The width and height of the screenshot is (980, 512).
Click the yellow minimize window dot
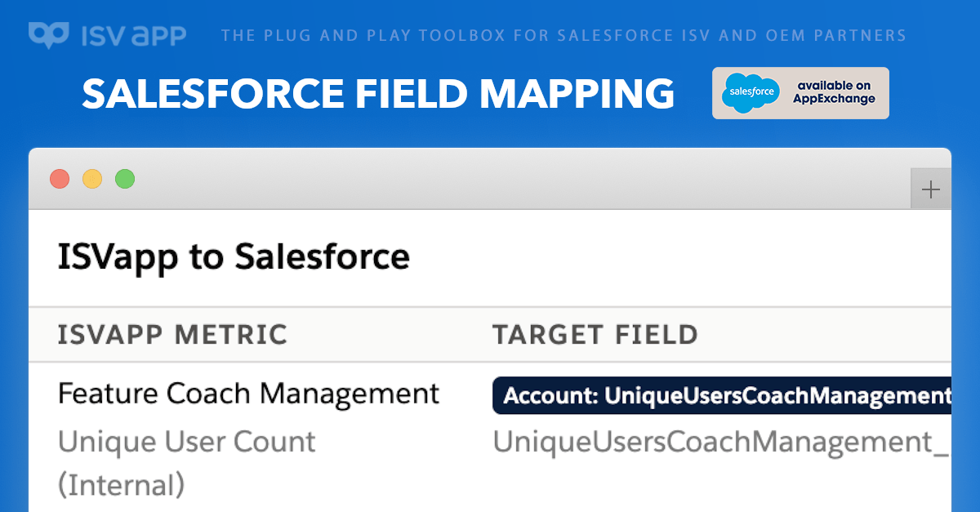coord(92,179)
